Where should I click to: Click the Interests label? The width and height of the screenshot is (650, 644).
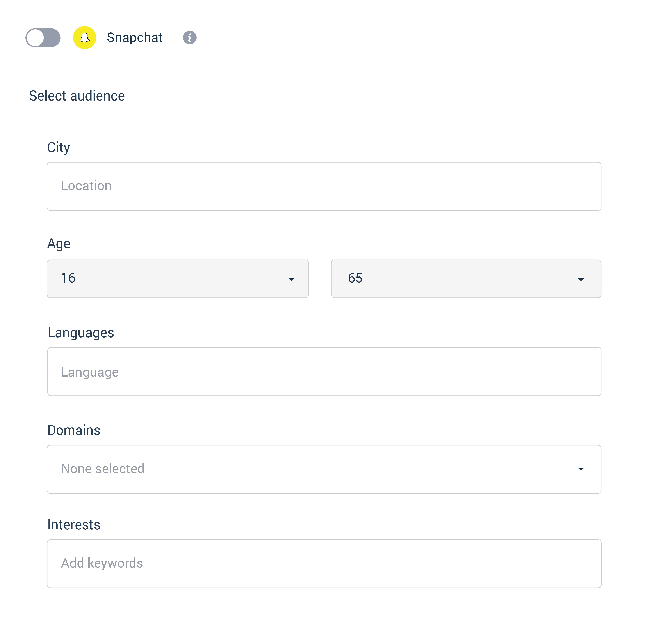74,525
